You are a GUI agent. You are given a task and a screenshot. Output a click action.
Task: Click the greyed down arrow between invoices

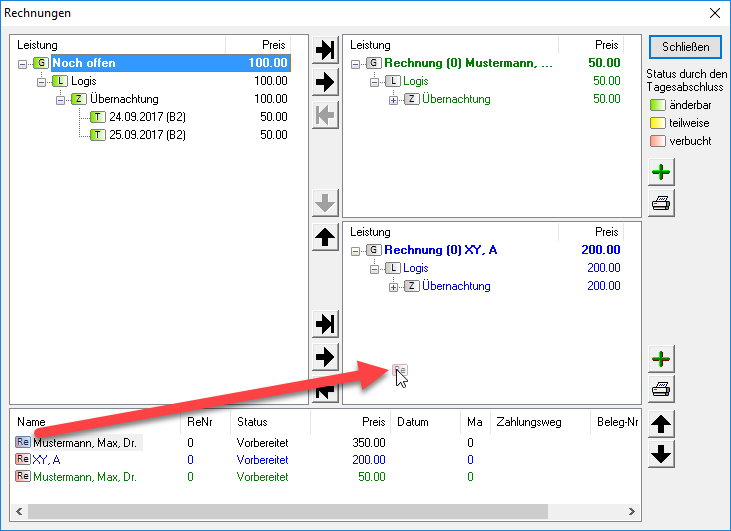click(x=325, y=203)
